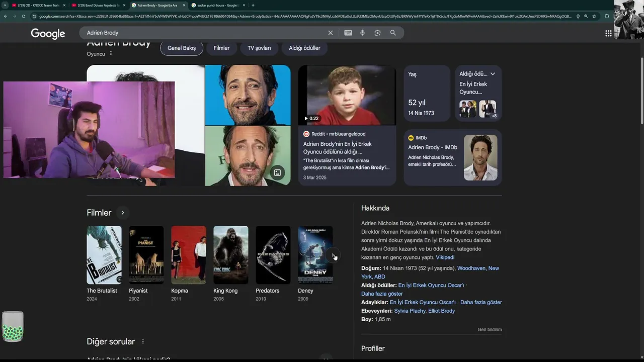Open the Piyanist movie poster
The height and width of the screenshot is (362, 644).
(x=146, y=255)
